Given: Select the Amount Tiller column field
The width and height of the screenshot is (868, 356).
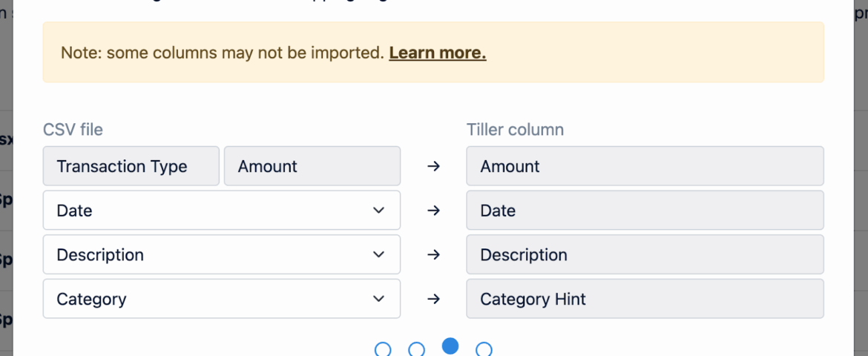Looking at the screenshot, I should click(644, 166).
